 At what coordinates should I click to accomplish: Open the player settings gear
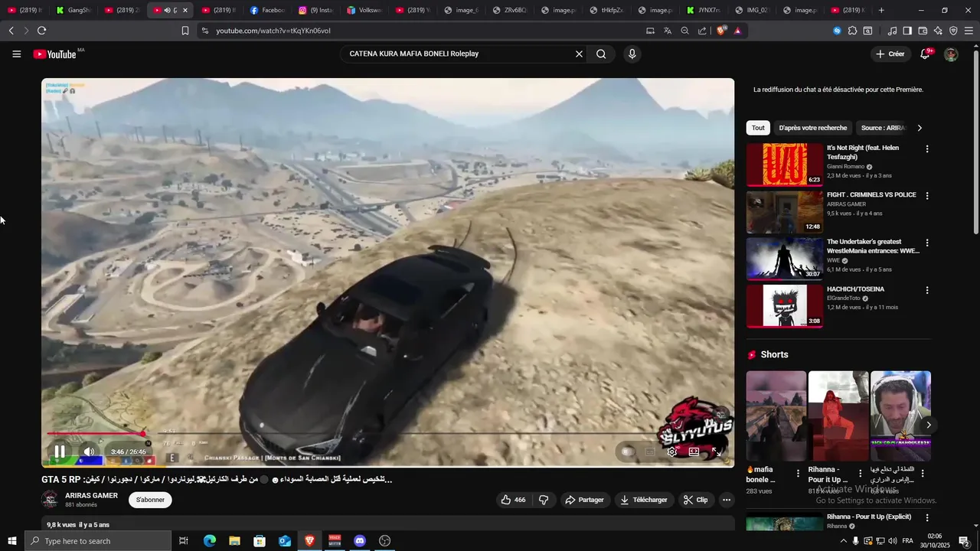coord(671,452)
